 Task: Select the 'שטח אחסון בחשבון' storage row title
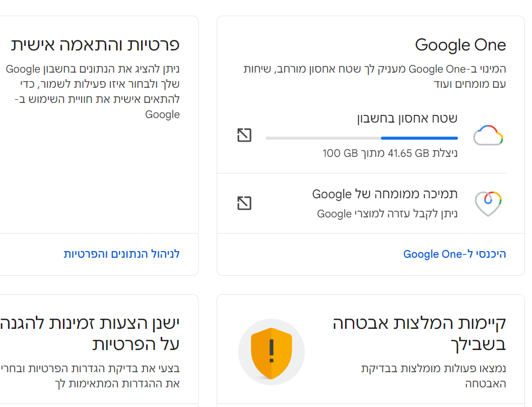pyautogui.click(x=407, y=119)
